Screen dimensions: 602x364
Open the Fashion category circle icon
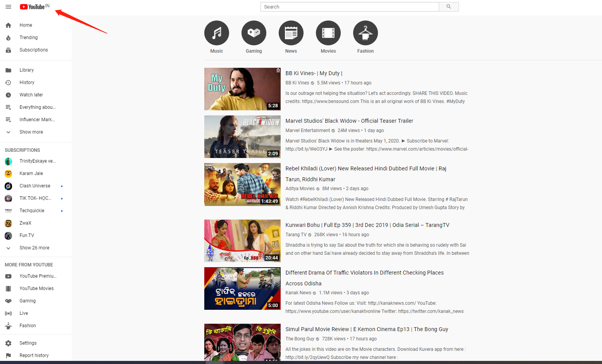coord(366,33)
